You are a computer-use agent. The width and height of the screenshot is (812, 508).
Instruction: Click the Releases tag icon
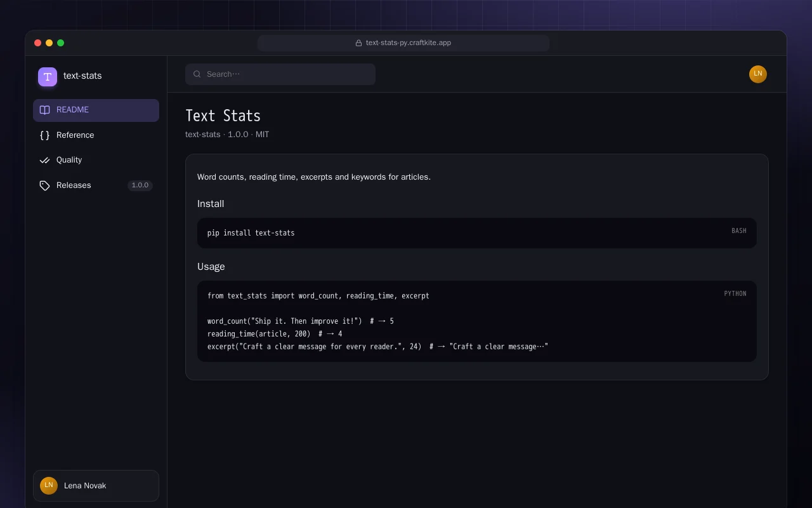[x=44, y=185]
